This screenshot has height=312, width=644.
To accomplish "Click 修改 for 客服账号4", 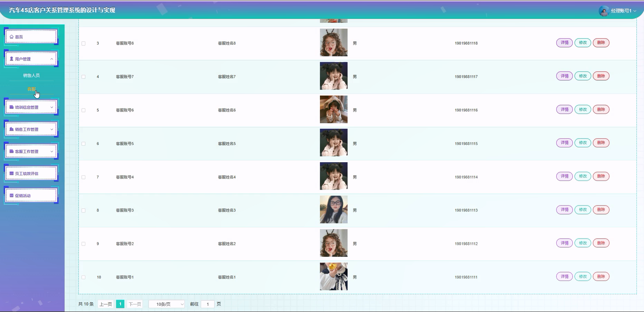I will coord(583,176).
